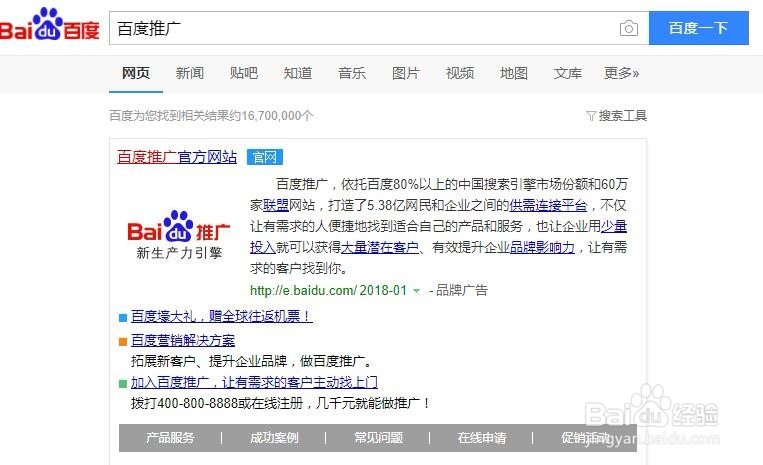Click the 品牌广告 label

[462, 290]
